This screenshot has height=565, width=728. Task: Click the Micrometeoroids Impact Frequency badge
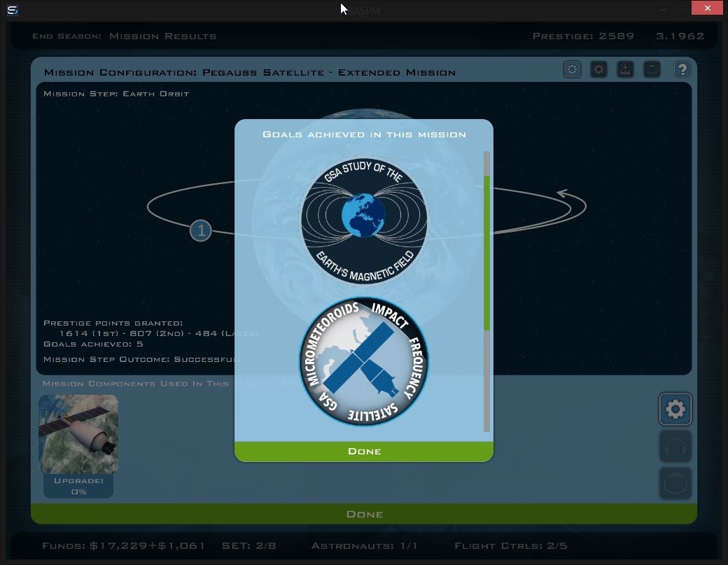pos(364,361)
